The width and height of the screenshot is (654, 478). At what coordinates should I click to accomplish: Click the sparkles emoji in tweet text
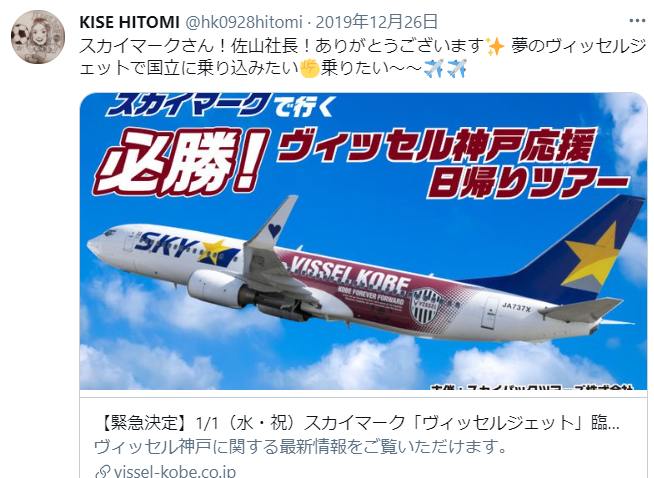[496, 46]
